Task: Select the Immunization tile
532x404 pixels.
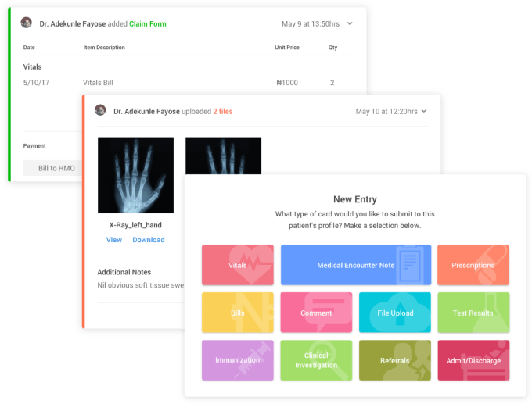Action: coord(238,360)
